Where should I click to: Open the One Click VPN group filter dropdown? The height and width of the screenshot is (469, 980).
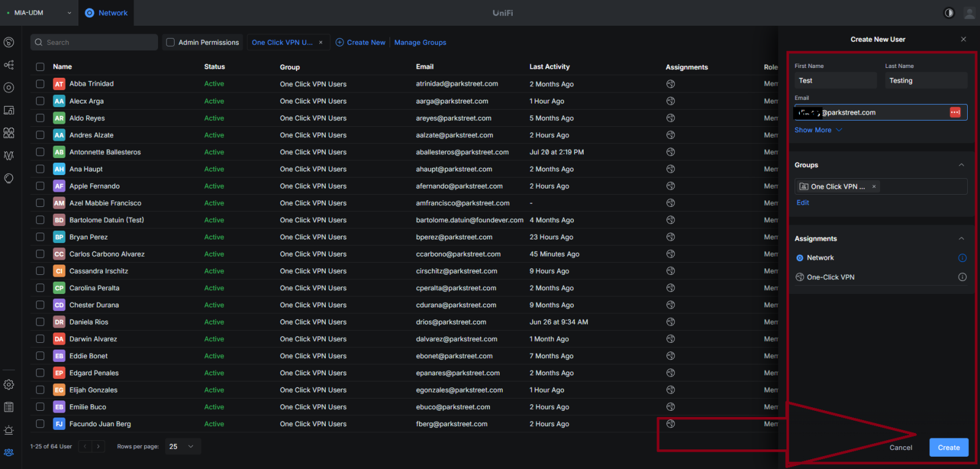coord(288,42)
